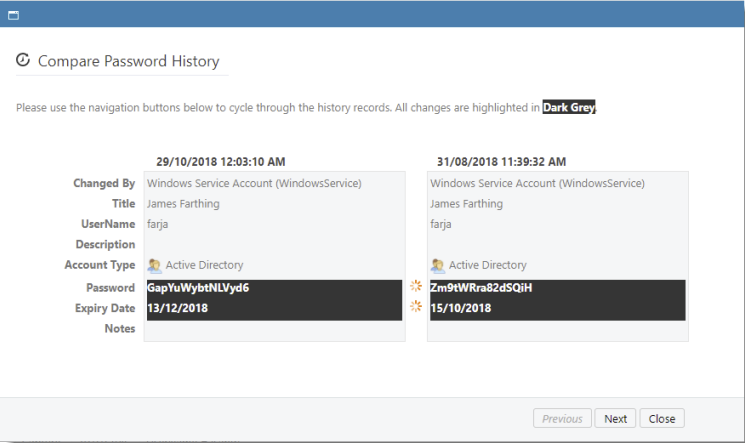Click the 'Password' row label
This screenshot has height=443, width=745.
click(110, 288)
